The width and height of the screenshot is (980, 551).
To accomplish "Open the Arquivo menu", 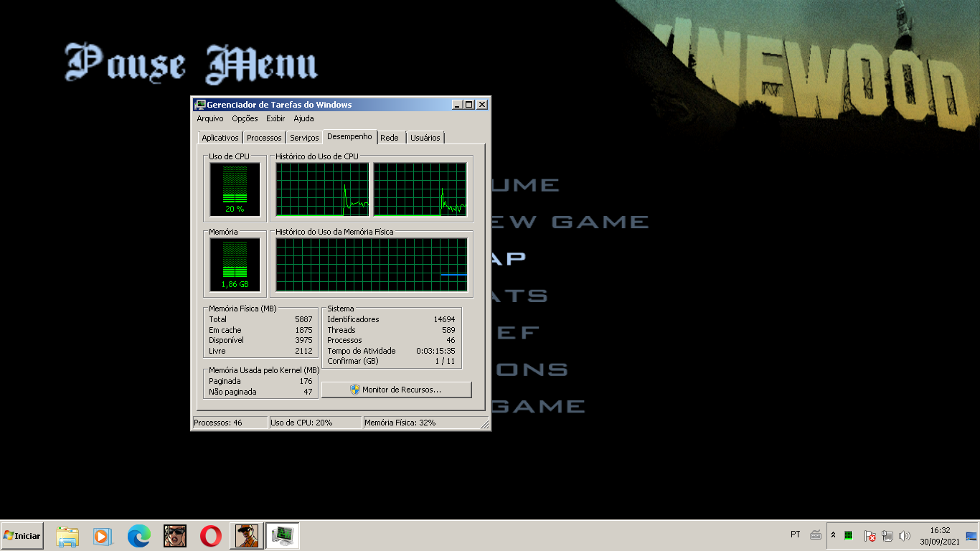I will tap(210, 118).
